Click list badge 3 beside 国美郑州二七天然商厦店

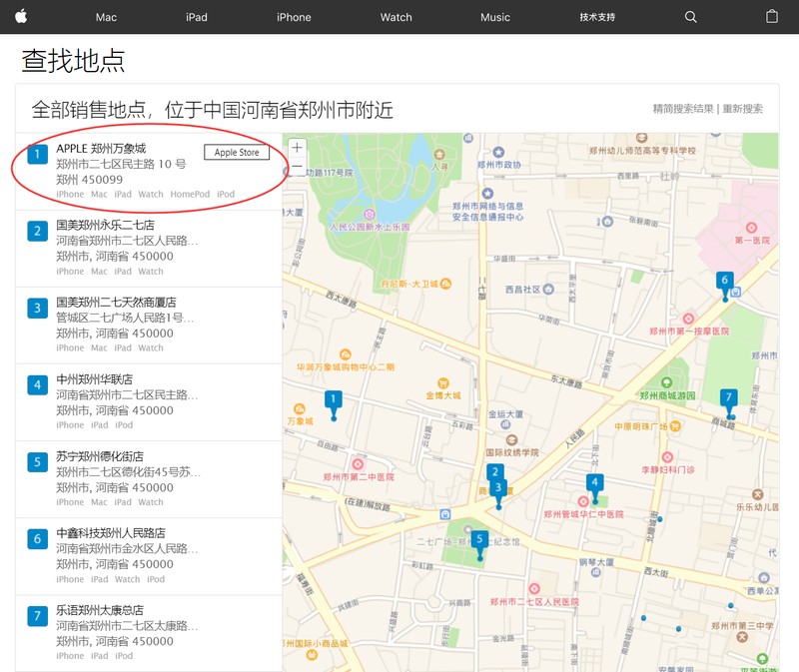coord(37,308)
